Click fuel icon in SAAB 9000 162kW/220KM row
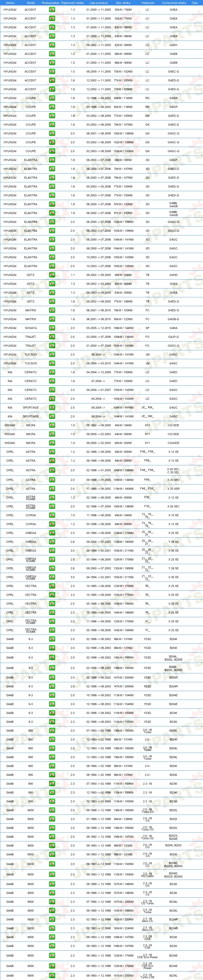Screen dimensions: 203x980 (52, 919)
